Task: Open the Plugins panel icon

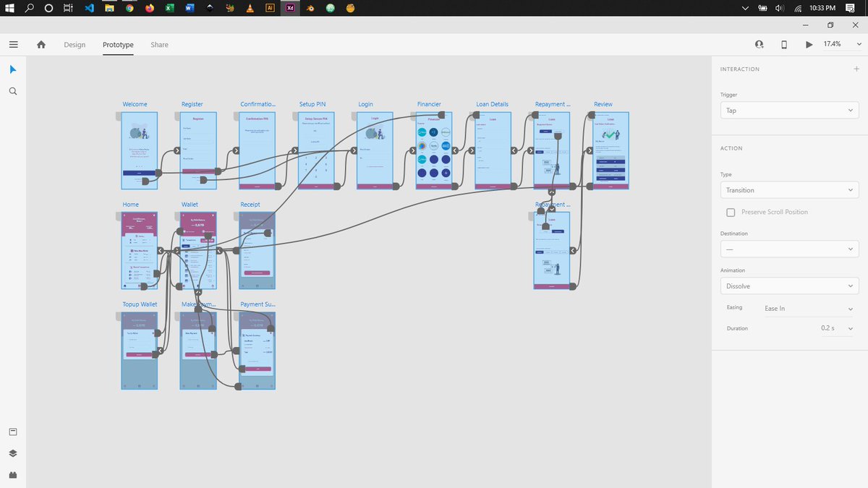Action: [x=13, y=475]
